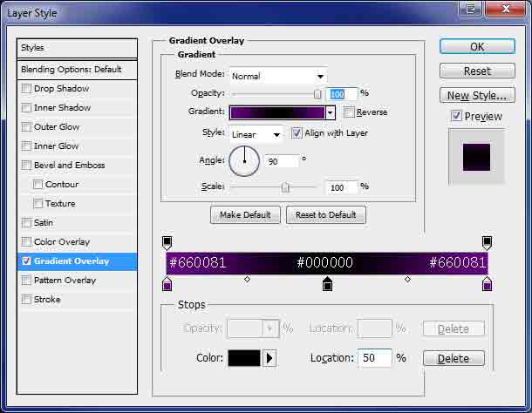The width and height of the screenshot is (532, 413).
Task: Uncheck the Preview checkbox
Action: 456,116
